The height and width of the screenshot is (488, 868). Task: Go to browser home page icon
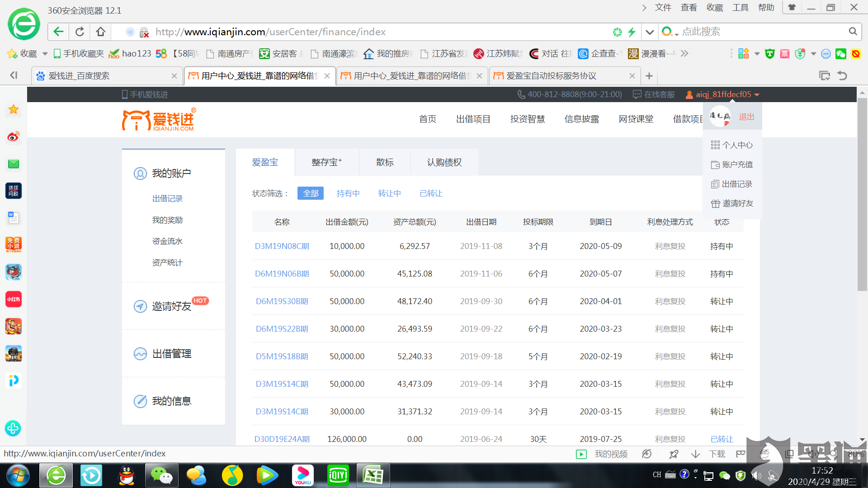point(100,32)
